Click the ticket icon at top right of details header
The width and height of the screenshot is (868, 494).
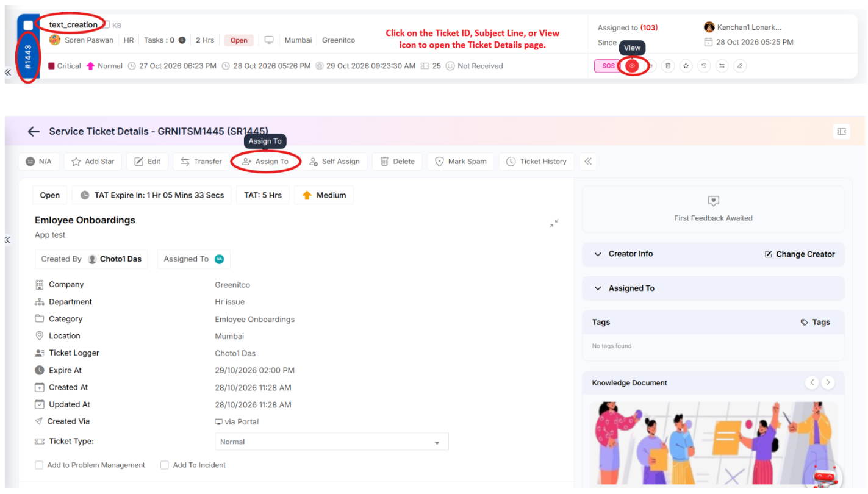point(841,131)
